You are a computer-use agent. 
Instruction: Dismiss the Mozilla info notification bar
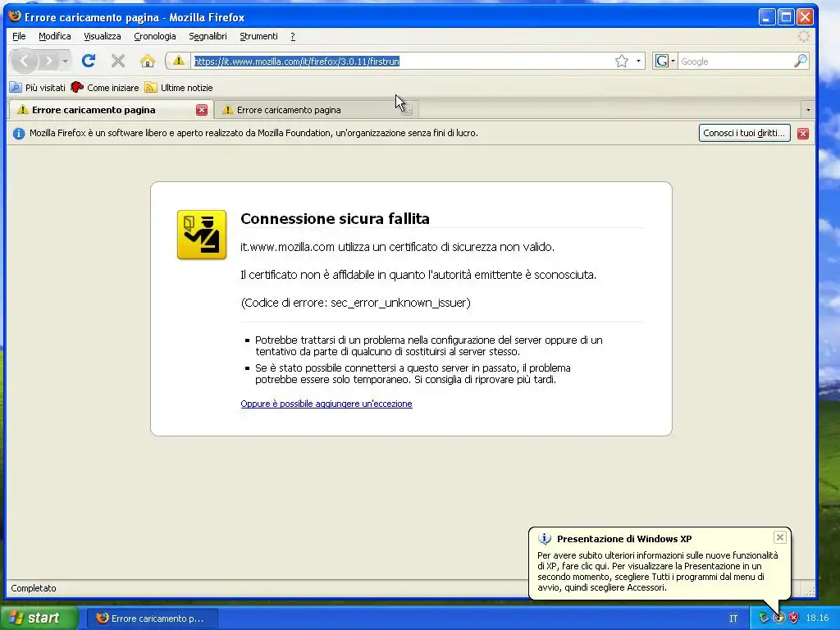click(802, 134)
